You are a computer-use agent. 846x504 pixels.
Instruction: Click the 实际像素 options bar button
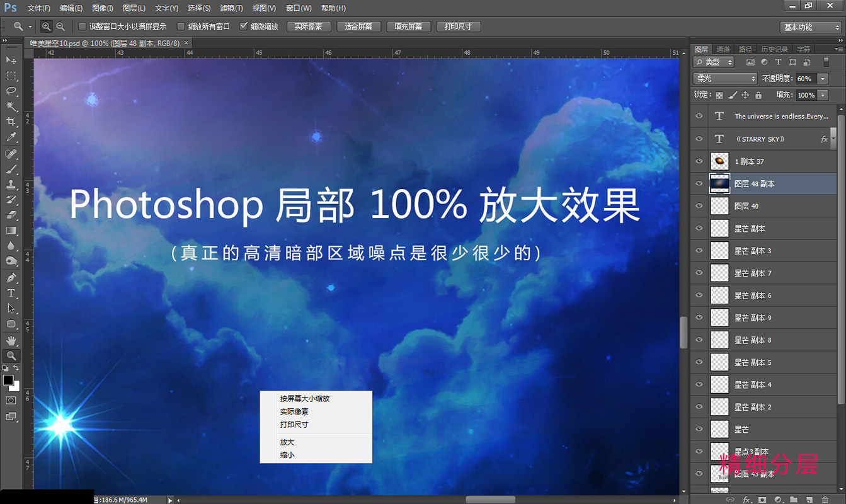309,27
